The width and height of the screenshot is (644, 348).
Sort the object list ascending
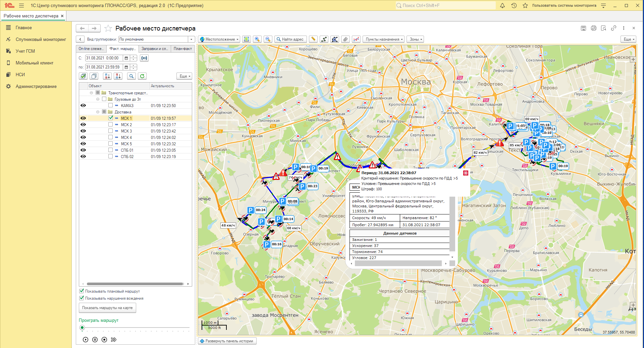point(107,76)
